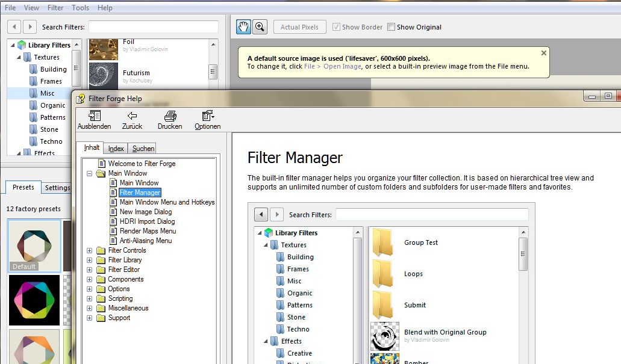The width and height of the screenshot is (621, 364).
Task: Select the Building folder in main window tree
Action: tap(48, 69)
